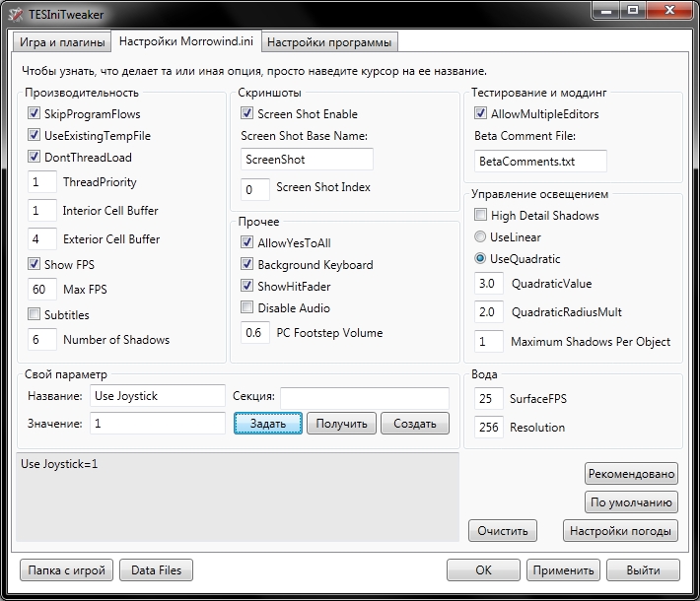This screenshot has width=700, height=601.
Task: Focus the Max FPS input field
Action: 42,289
